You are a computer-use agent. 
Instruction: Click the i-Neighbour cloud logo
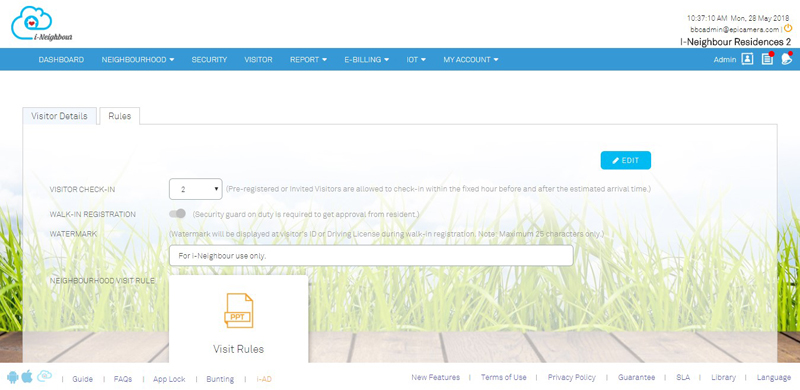click(x=41, y=24)
